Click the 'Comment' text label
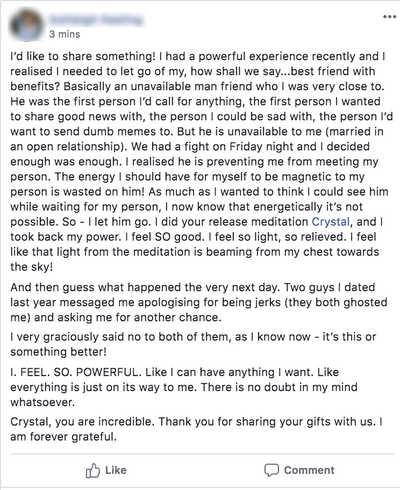Image resolution: width=400 pixels, height=490 pixels. tap(309, 470)
